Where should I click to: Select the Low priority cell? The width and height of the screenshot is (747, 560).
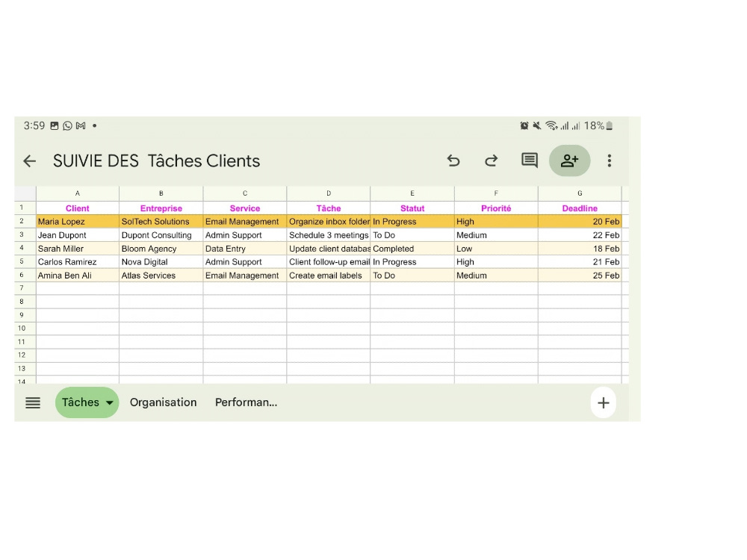coord(497,249)
